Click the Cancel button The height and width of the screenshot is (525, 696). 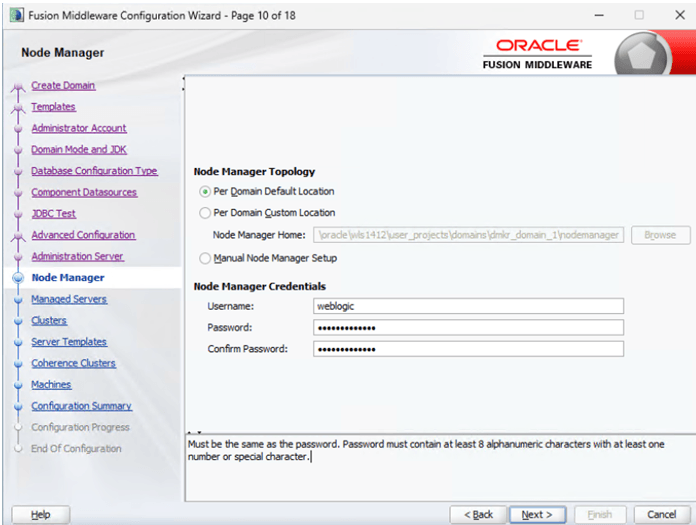coord(661,514)
